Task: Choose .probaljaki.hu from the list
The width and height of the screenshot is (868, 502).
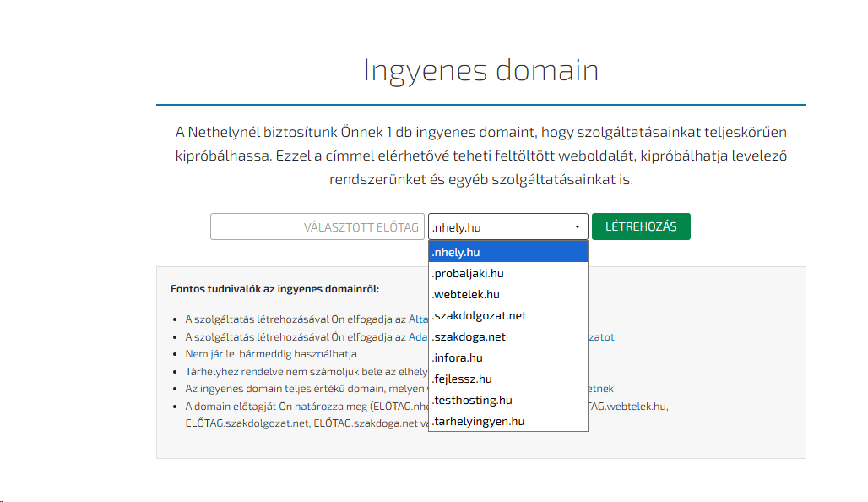Action: click(x=507, y=273)
